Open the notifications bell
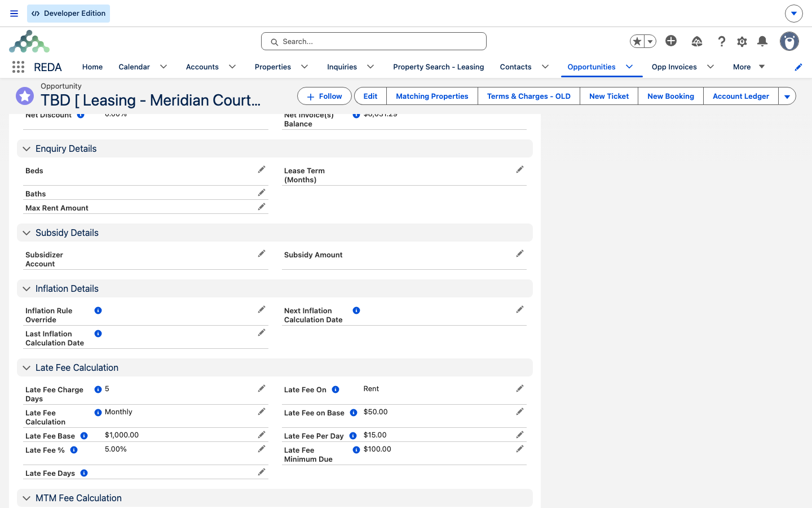The height and width of the screenshot is (508, 812). pos(762,41)
